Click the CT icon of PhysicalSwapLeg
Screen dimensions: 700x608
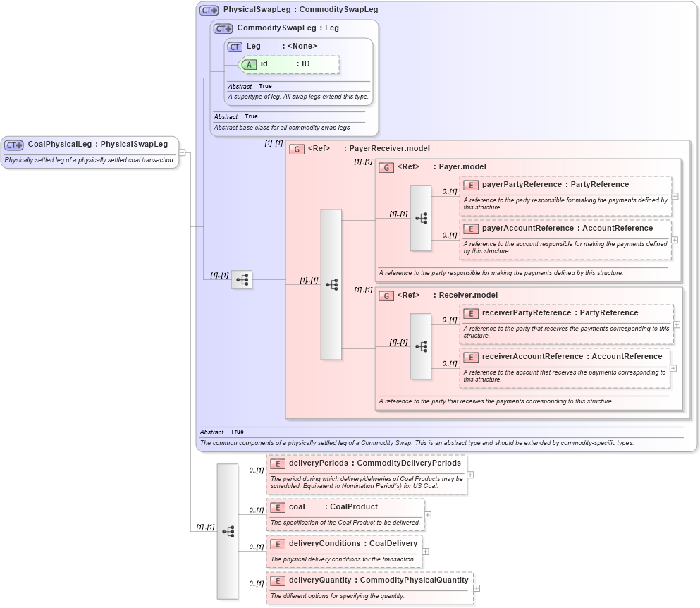point(209,10)
